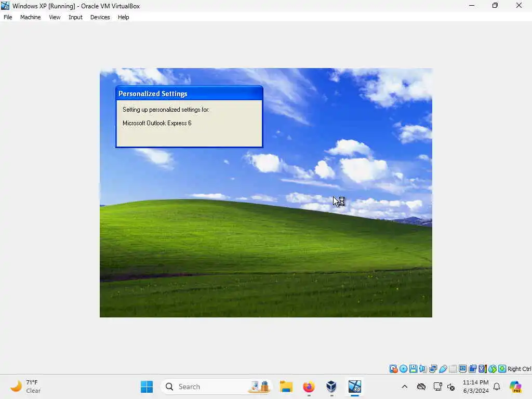Click the display status icon

(x=462, y=369)
